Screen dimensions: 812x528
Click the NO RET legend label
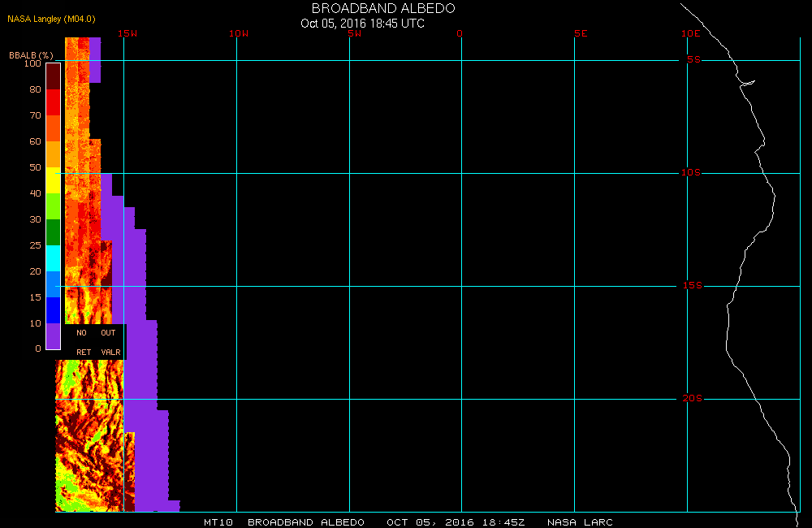(83, 343)
